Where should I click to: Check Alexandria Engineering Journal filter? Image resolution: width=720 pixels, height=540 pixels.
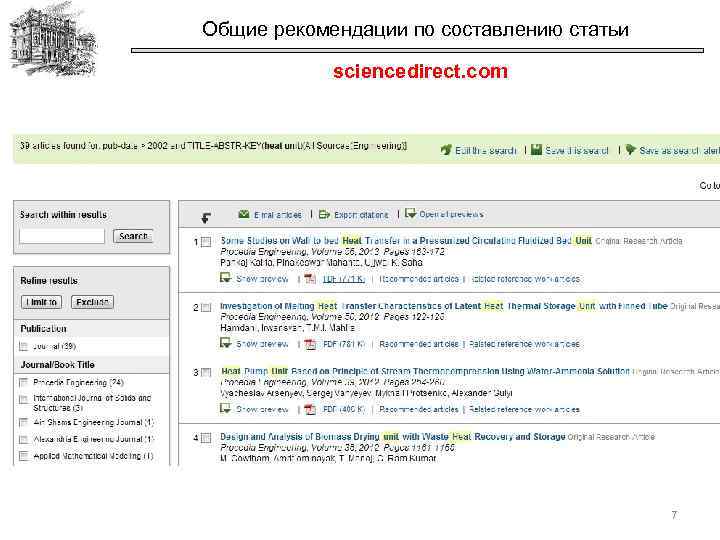23,439
